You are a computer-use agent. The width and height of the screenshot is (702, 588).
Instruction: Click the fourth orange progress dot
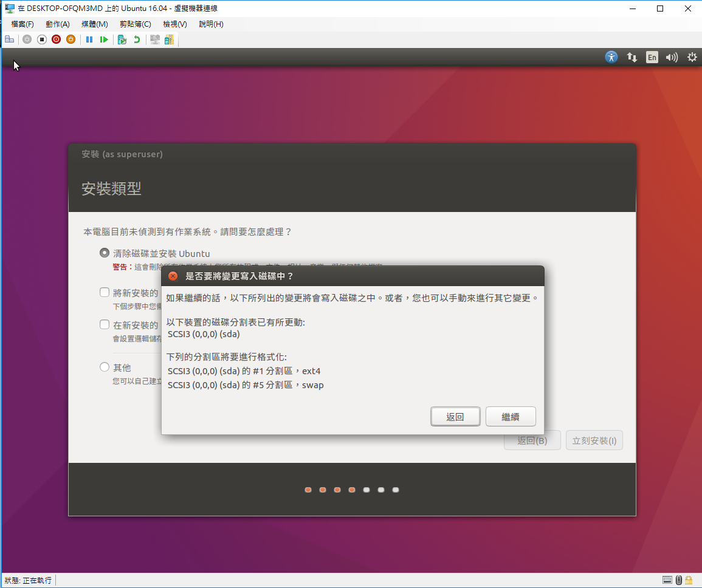[x=351, y=490]
